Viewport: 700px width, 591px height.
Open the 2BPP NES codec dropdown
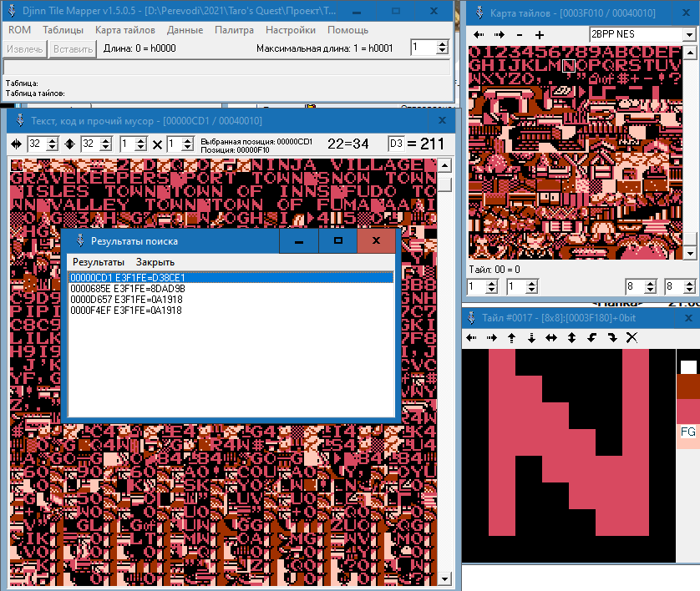pos(689,34)
